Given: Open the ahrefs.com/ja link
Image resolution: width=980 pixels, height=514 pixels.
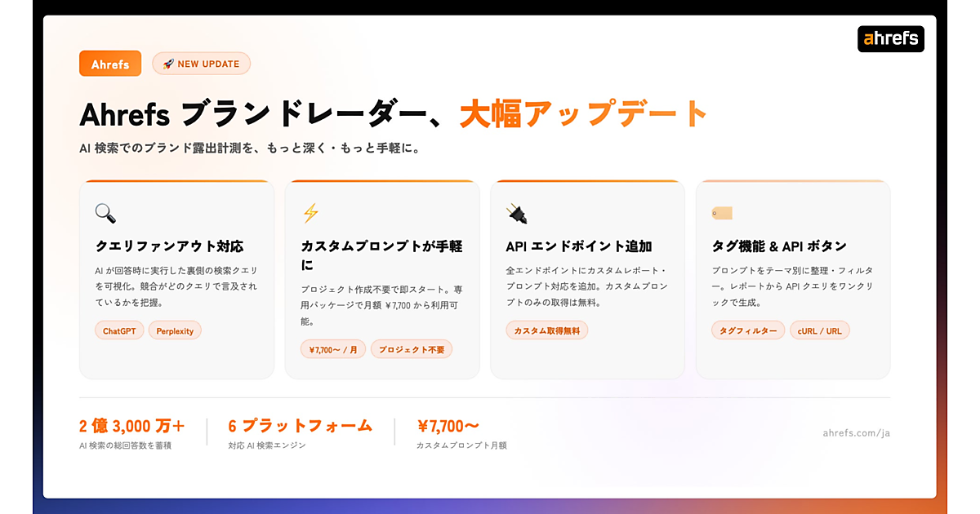Looking at the screenshot, I should (x=857, y=432).
